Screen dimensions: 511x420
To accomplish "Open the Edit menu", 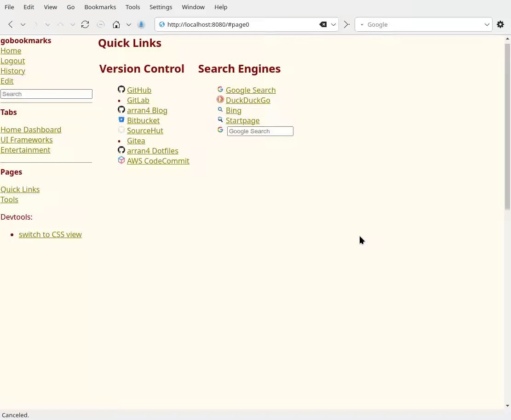I will (29, 7).
